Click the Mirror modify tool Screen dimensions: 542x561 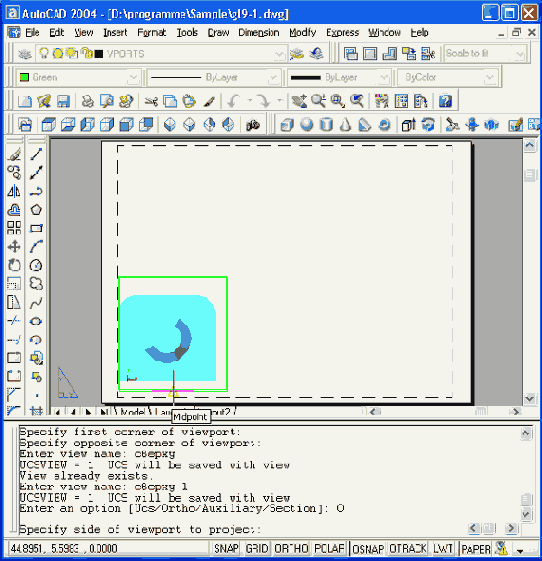point(14,191)
